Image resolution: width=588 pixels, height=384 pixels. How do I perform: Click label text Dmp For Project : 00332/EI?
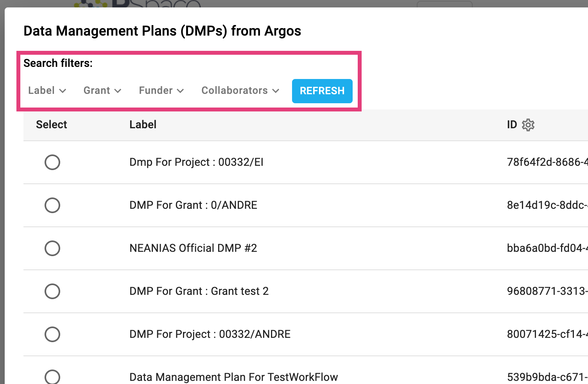197,162
